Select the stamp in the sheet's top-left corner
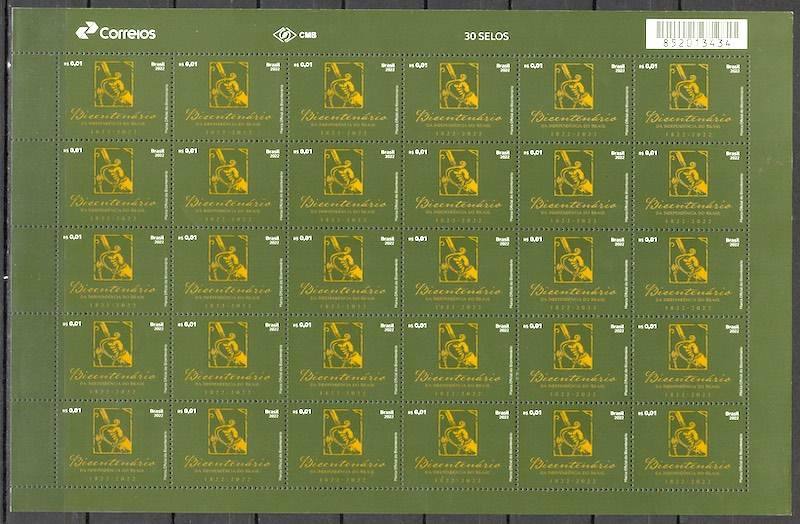This screenshot has width=800, height=524. coord(114,97)
